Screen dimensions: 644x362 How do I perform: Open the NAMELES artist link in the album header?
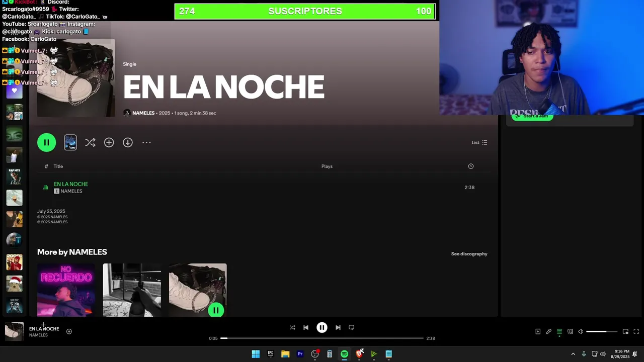143,113
